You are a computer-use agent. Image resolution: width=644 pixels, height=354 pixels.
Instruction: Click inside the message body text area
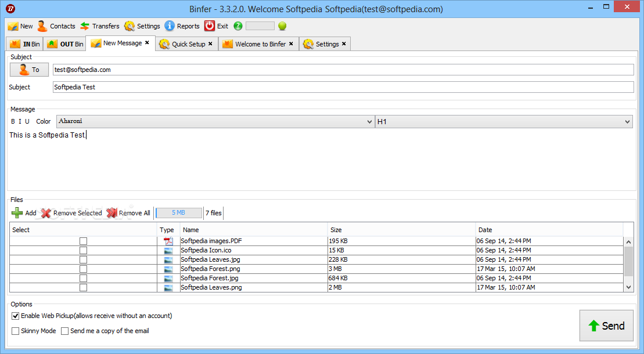(x=321, y=160)
